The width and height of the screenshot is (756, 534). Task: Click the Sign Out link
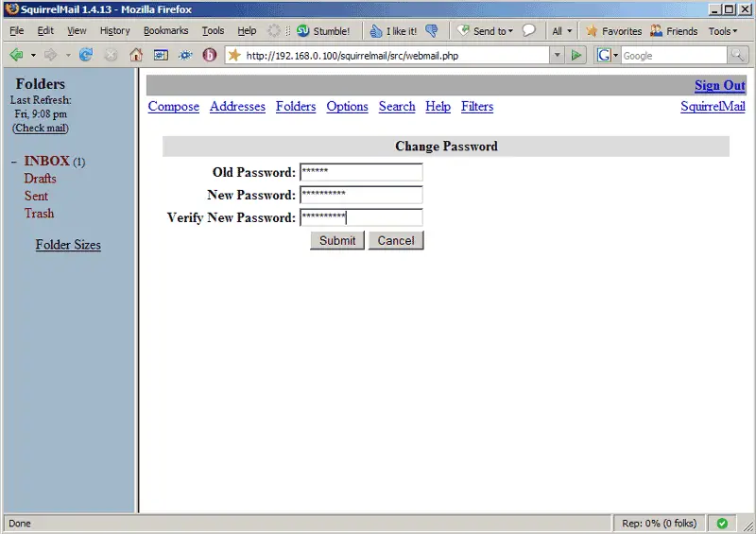720,85
